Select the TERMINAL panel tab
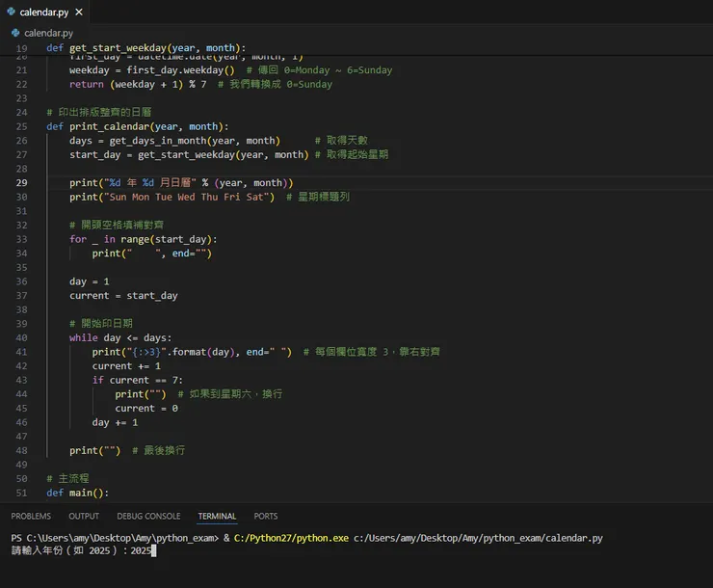The width and height of the screenshot is (713, 588). [217, 517]
